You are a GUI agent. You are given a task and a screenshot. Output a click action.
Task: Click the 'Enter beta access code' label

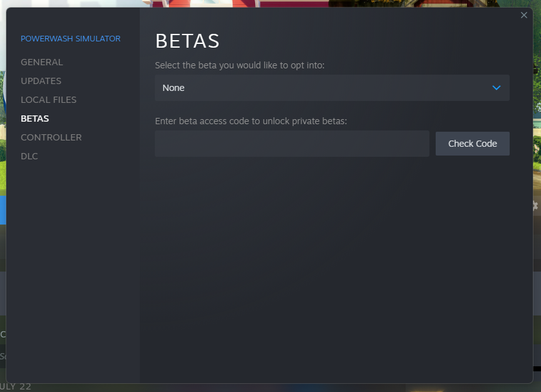[251, 121]
